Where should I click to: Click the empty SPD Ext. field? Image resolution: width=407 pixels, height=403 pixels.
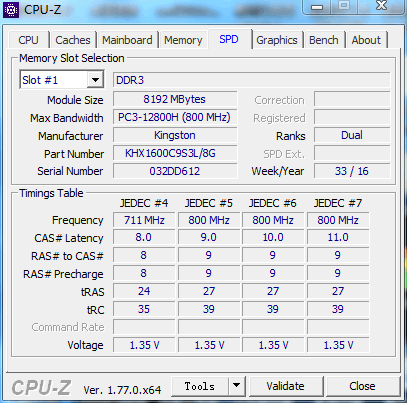pyautogui.click(x=352, y=153)
